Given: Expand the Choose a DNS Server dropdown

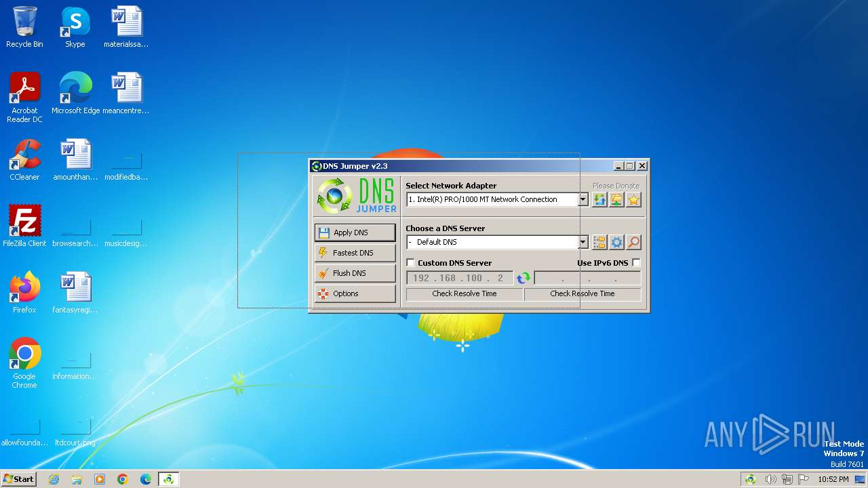Looking at the screenshot, I should click(x=583, y=242).
